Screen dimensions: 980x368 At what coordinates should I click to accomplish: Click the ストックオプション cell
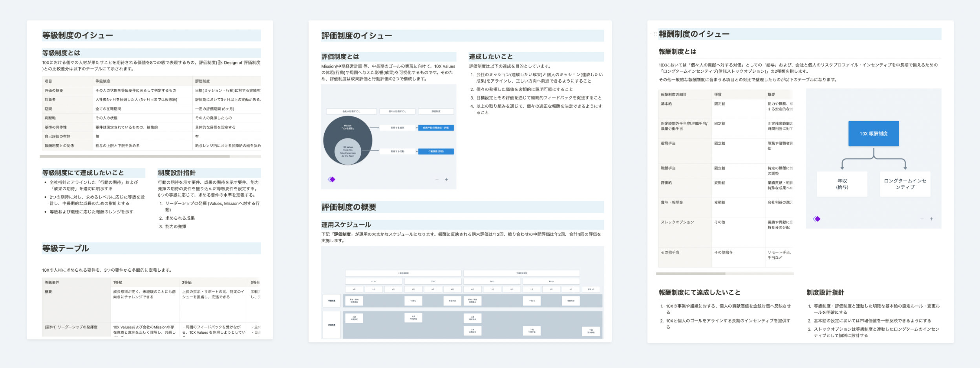[x=685, y=232]
